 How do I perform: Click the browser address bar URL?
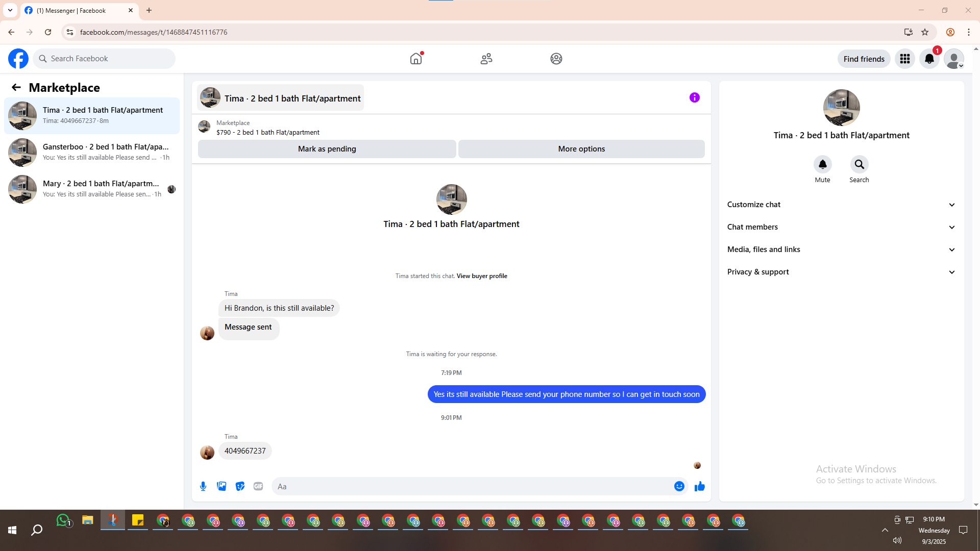click(x=154, y=32)
